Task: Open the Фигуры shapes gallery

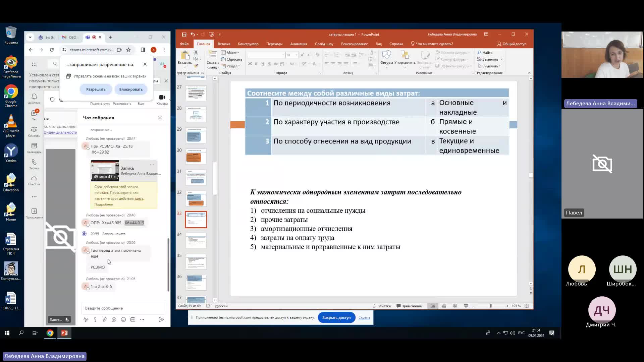Action: click(x=386, y=59)
